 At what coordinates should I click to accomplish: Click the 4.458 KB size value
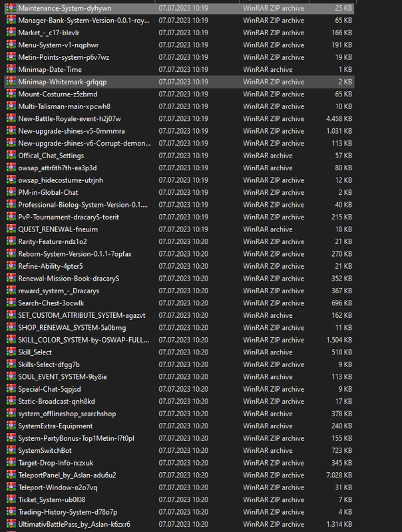point(339,119)
